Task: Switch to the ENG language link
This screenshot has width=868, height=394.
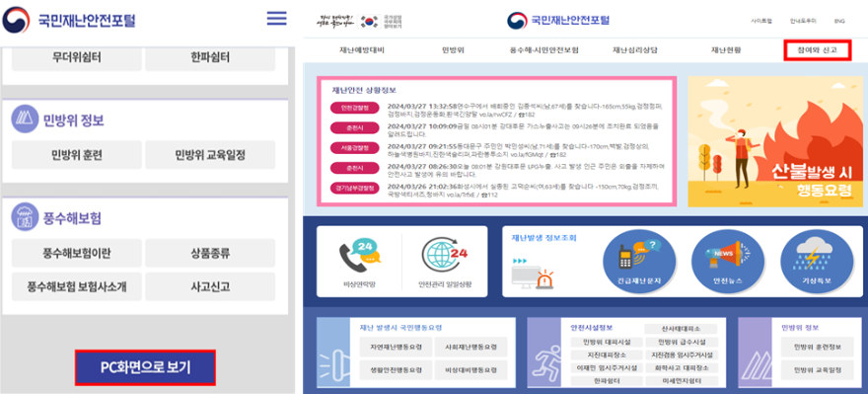Action: coord(839,21)
